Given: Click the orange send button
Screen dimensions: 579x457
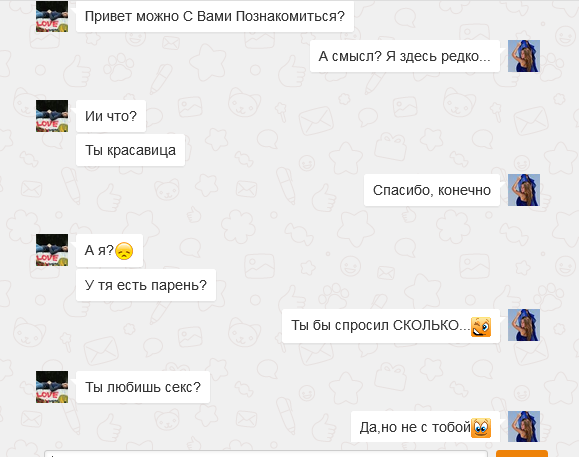Looking at the screenshot, I should click(x=522, y=454).
